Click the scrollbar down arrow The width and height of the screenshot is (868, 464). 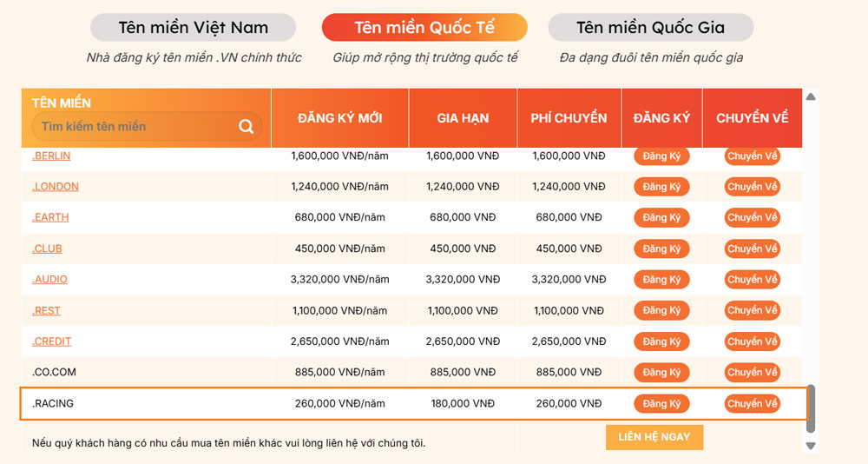tap(811, 446)
